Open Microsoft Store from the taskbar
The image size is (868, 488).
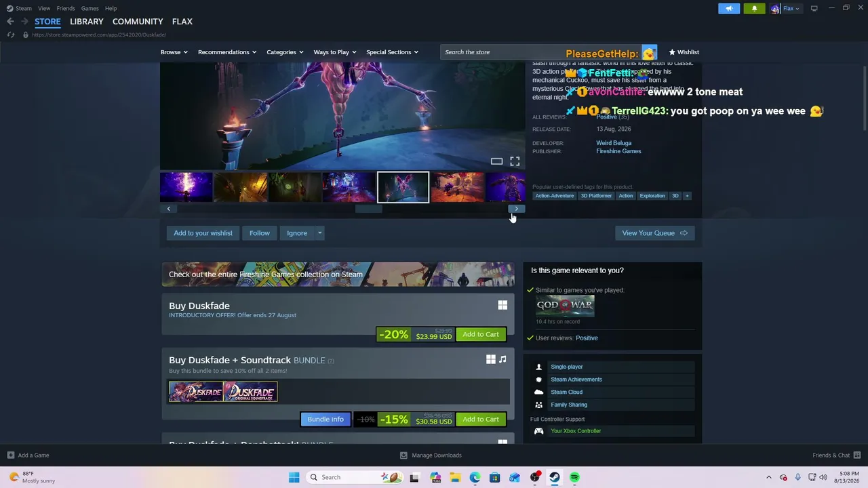click(494, 477)
